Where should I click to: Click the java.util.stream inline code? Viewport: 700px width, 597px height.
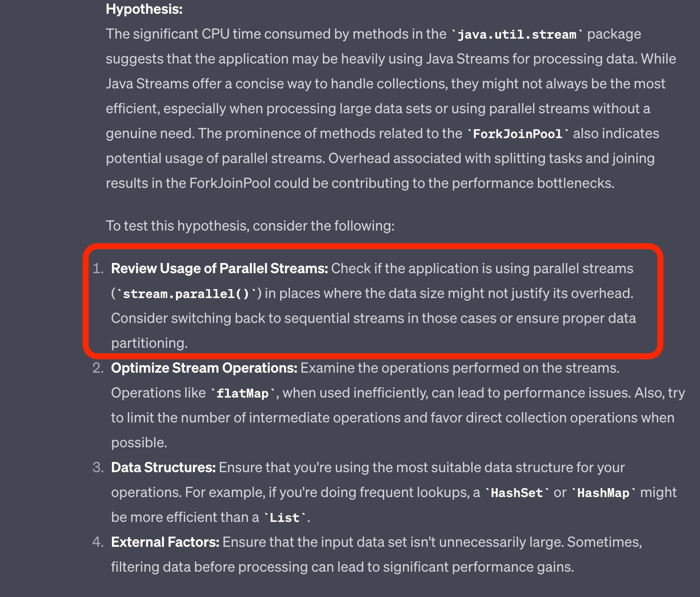(x=517, y=35)
